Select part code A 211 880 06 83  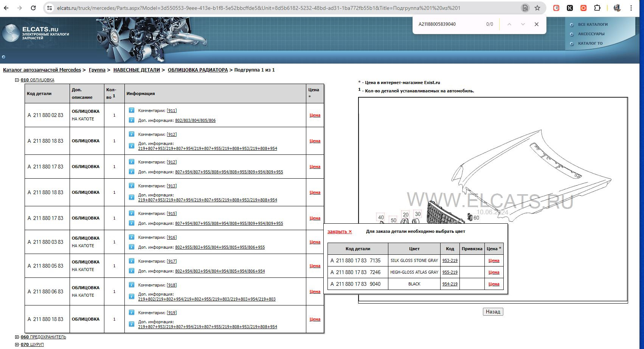click(45, 291)
